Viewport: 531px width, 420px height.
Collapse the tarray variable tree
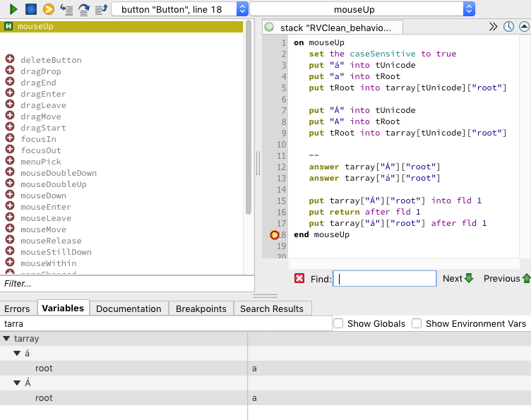coord(6,339)
